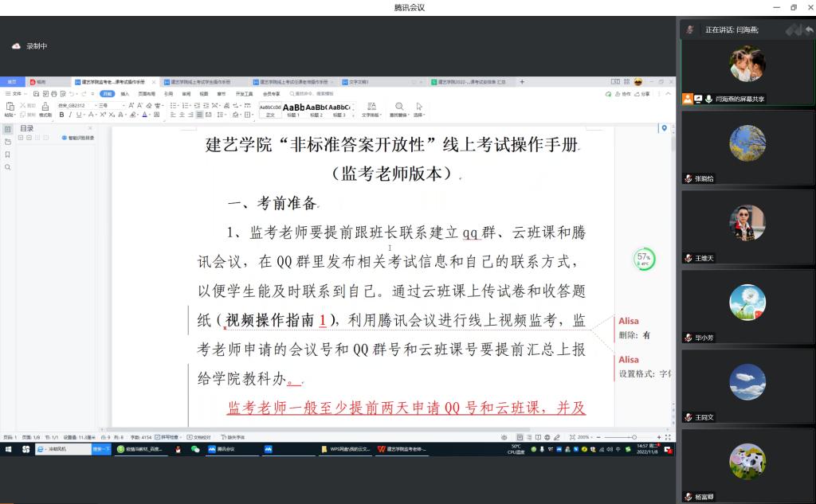Apply the 标题 1 heading style

pyautogui.click(x=293, y=109)
